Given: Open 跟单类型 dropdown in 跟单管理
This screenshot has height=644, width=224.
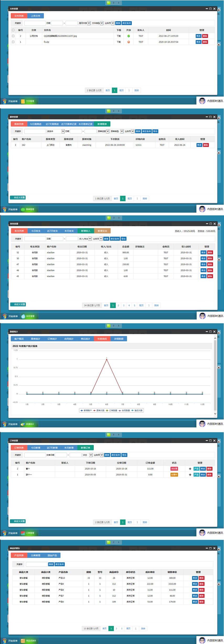Looking at the screenshot, I should coord(117,131).
